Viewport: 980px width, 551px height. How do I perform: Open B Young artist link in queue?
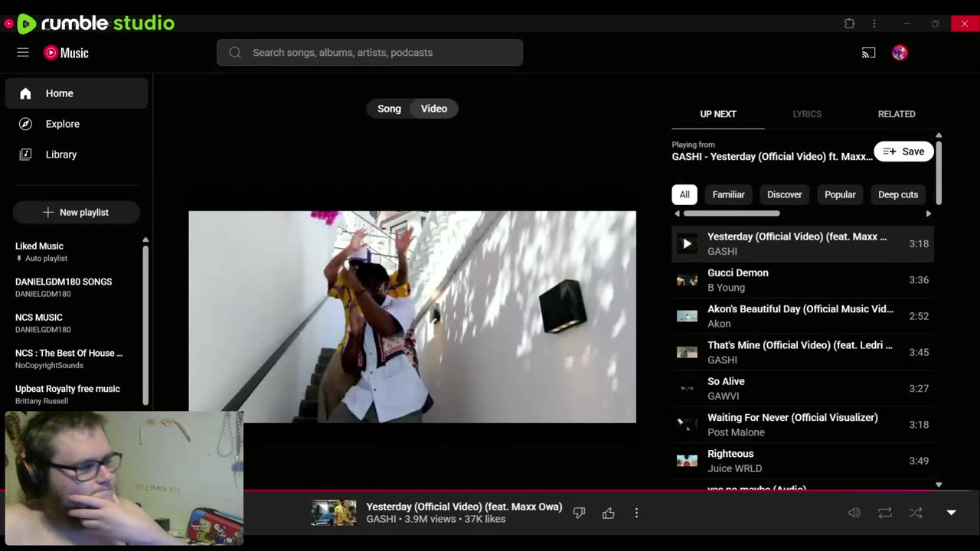tap(726, 288)
